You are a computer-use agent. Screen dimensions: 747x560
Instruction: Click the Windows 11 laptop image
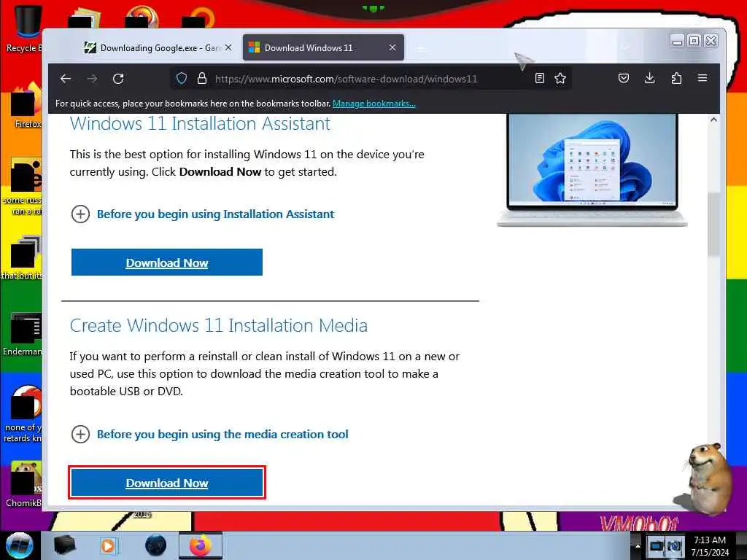pyautogui.click(x=592, y=169)
